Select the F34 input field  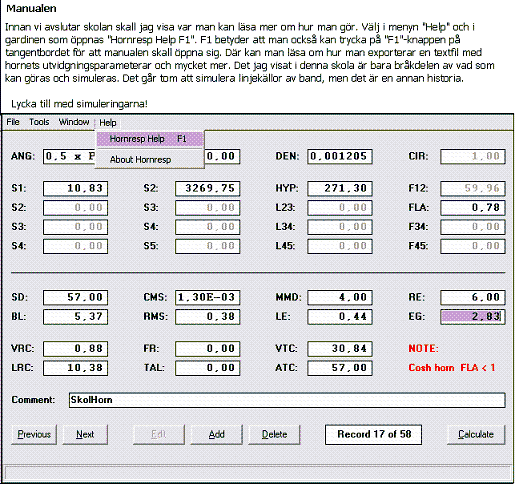pos(473,227)
